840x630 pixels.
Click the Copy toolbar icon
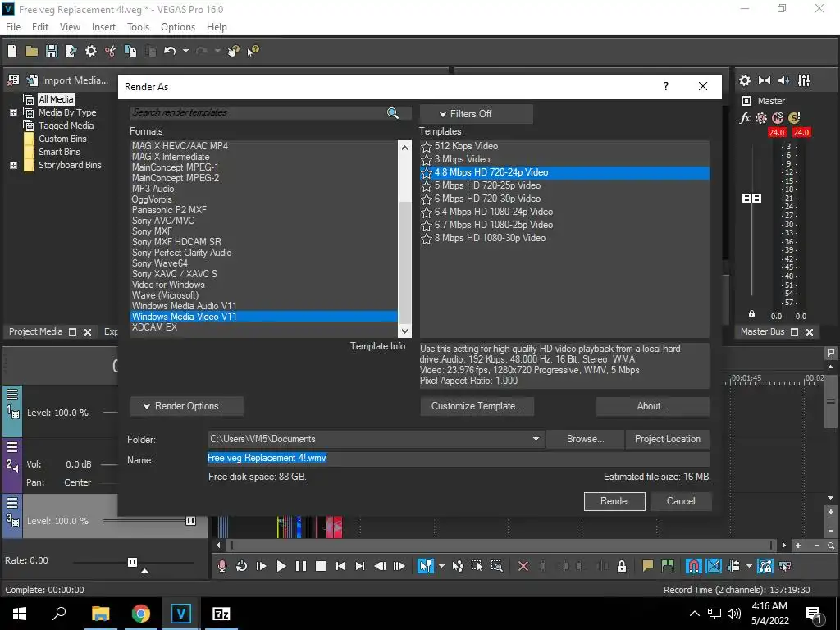click(x=130, y=51)
